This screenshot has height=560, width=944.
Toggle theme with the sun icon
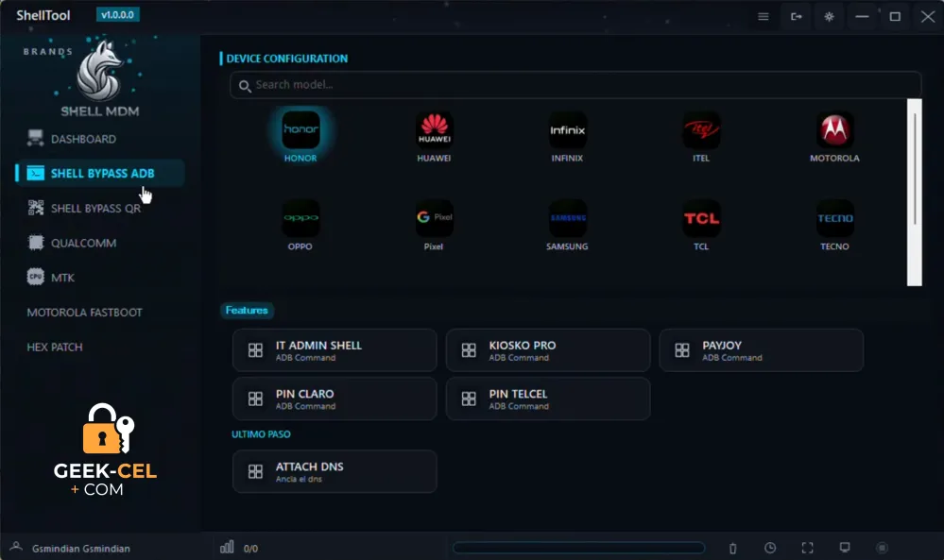829,16
